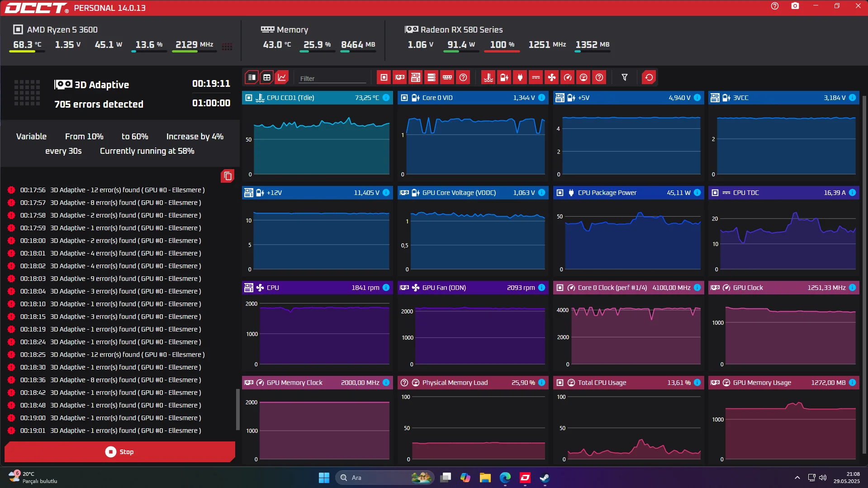The width and height of the screenshot is (868, 488).
Task: Click the GPU Memory Usage graph title
Action: point(762,383)
